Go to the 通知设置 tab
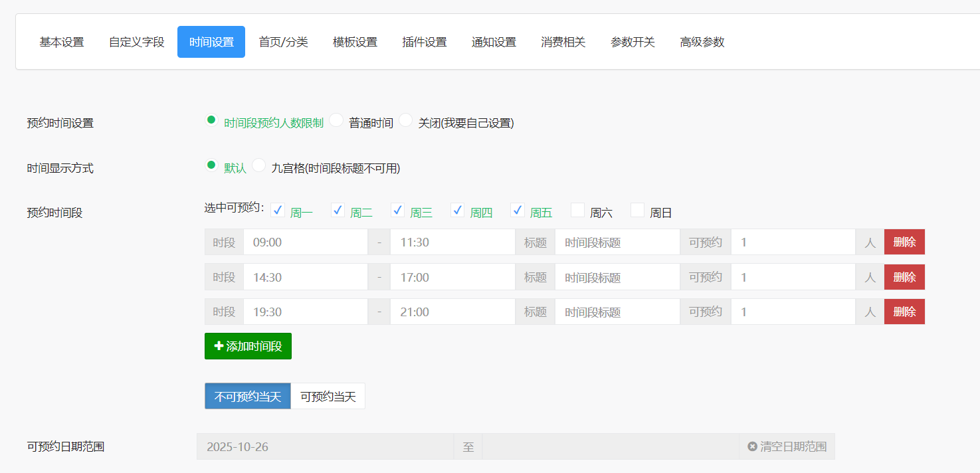Viewport: 980px width, 473px height. (494, 42)
